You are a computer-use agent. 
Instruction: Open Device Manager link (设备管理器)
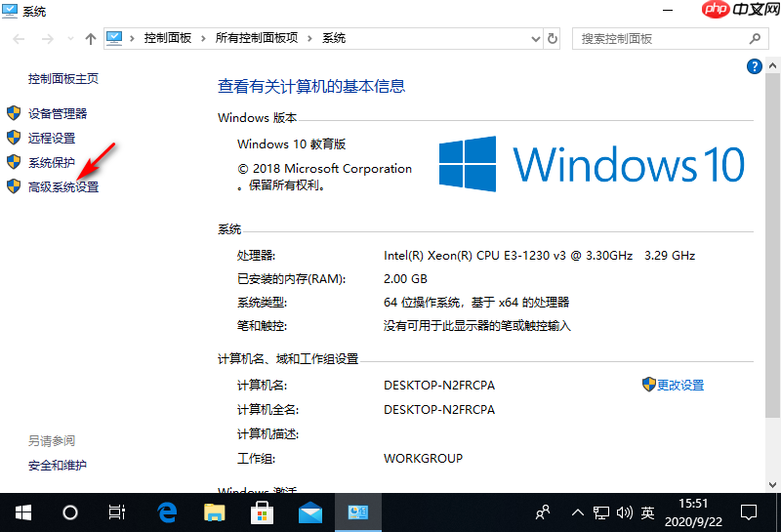coord(58,113)
